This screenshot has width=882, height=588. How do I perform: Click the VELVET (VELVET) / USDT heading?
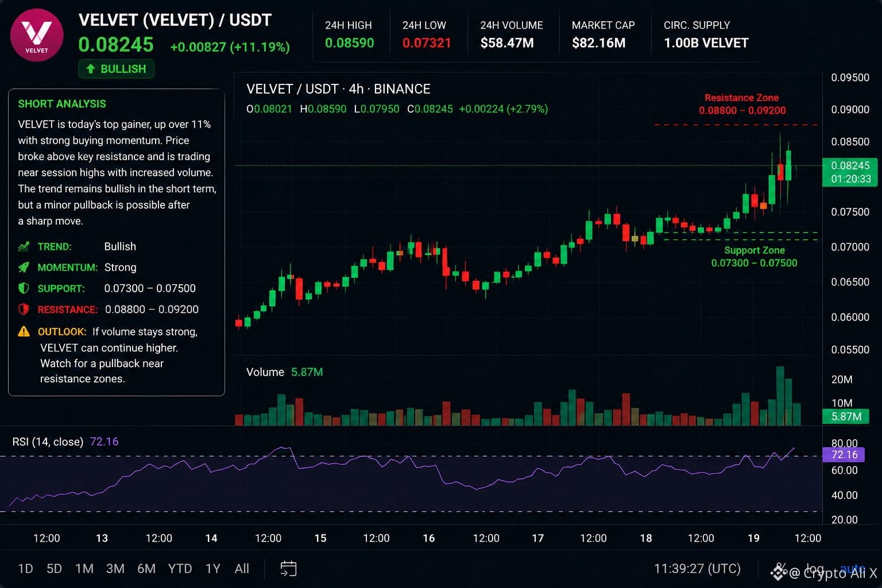pyautogui.click(x=175, y=20)
